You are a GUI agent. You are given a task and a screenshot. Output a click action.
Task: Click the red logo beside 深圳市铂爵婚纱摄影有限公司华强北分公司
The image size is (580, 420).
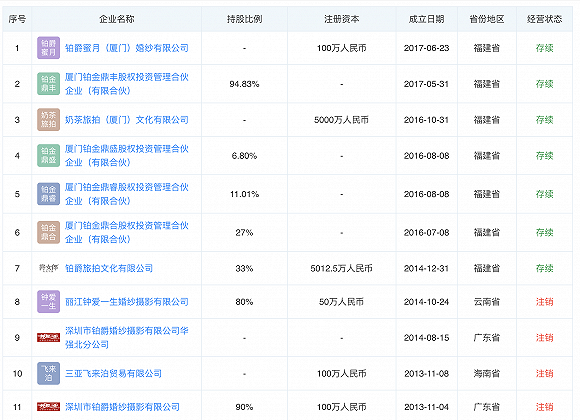(x=48, y=337)
